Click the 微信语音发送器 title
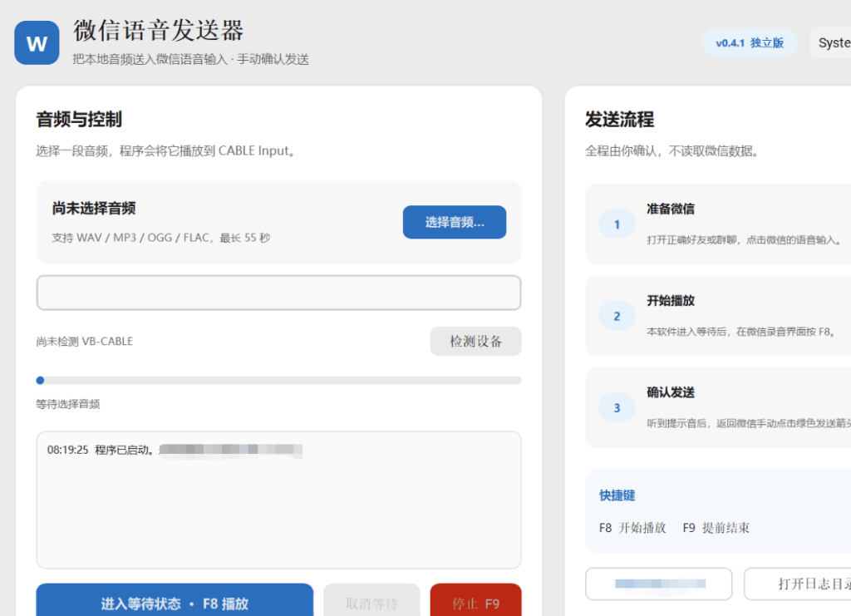Image resolution: width=851 pixels, height=616 pixels. (x=159, y=31)
